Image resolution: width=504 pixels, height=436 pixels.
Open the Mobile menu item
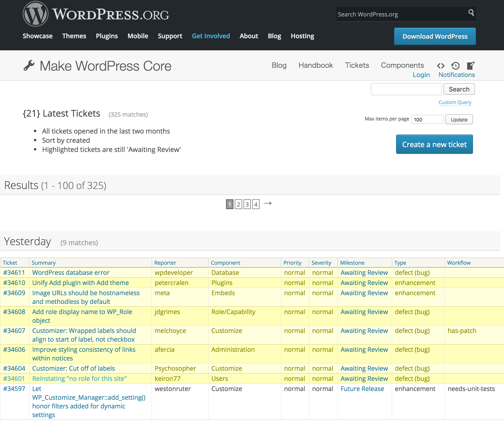pos(138,36)
